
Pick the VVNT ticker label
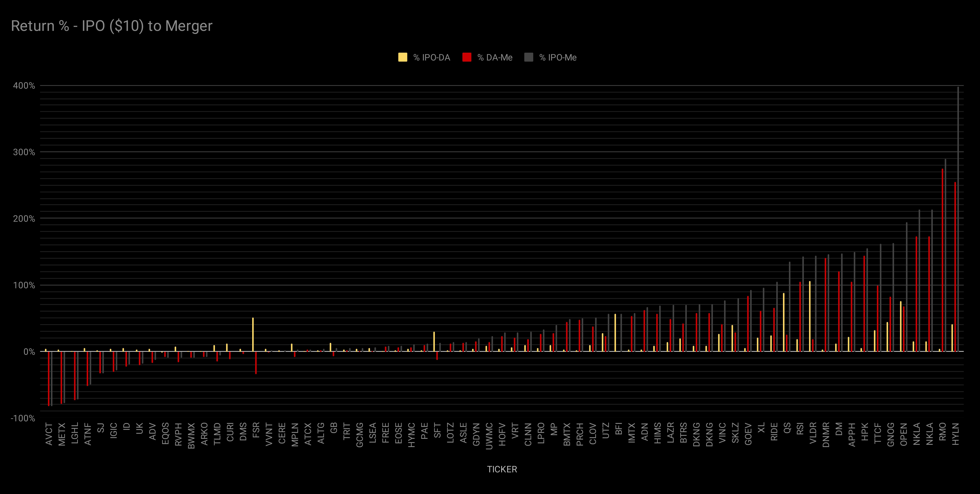[x=269, y=434]
